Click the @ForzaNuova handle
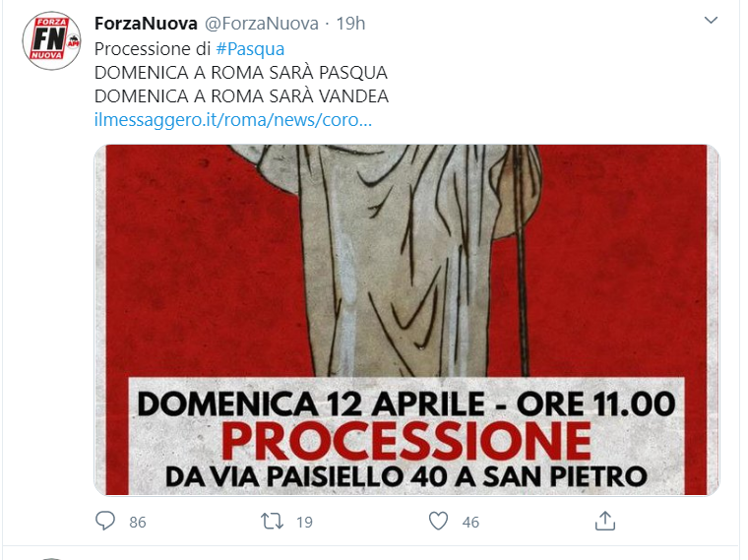Screen dimensions: 748x560 (262, 23)
